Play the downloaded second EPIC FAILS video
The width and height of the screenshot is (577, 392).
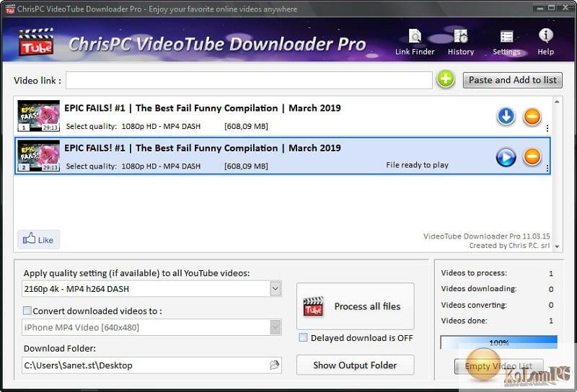506,156
